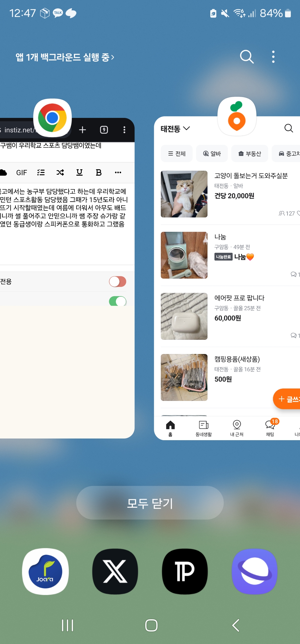Image resolution: width=300 pixels, height=644 pixels.
Task: Open recent apps search magnifier
Action: (247, 57)
